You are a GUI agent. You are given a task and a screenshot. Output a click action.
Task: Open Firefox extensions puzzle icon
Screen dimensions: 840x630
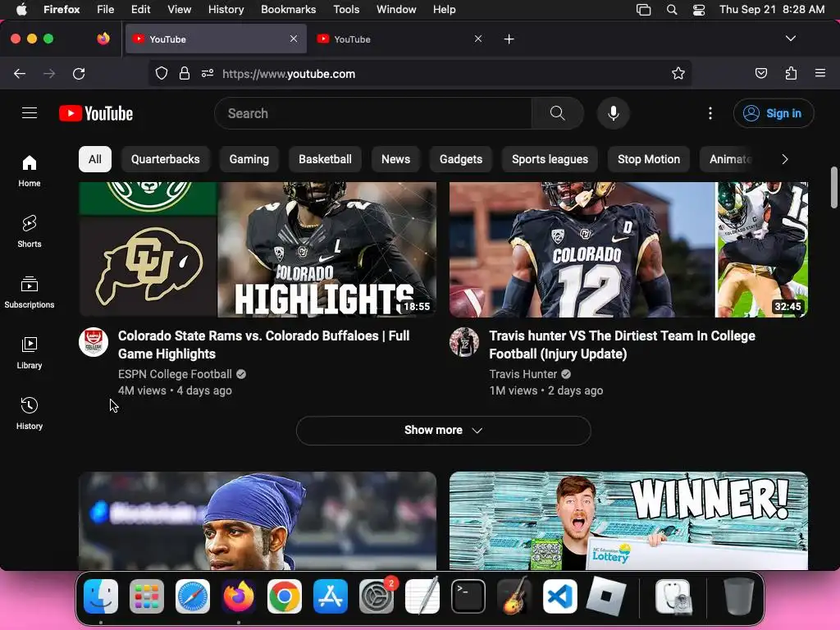click(791, 73)
